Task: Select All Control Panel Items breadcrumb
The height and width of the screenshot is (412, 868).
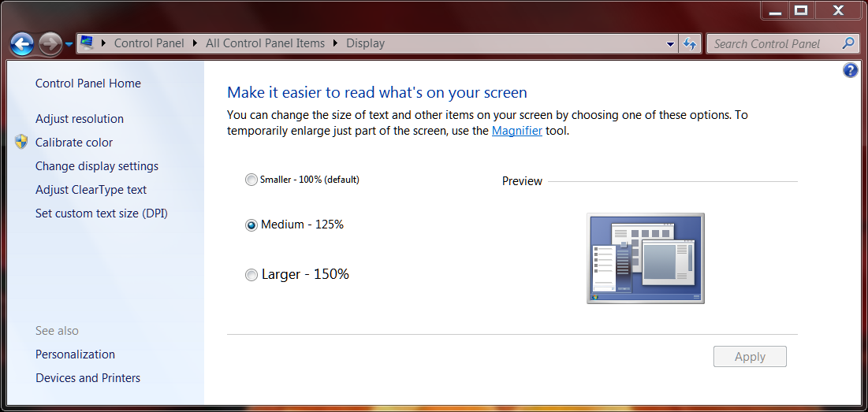Action: pyautogui.click(x=265, y=43)
